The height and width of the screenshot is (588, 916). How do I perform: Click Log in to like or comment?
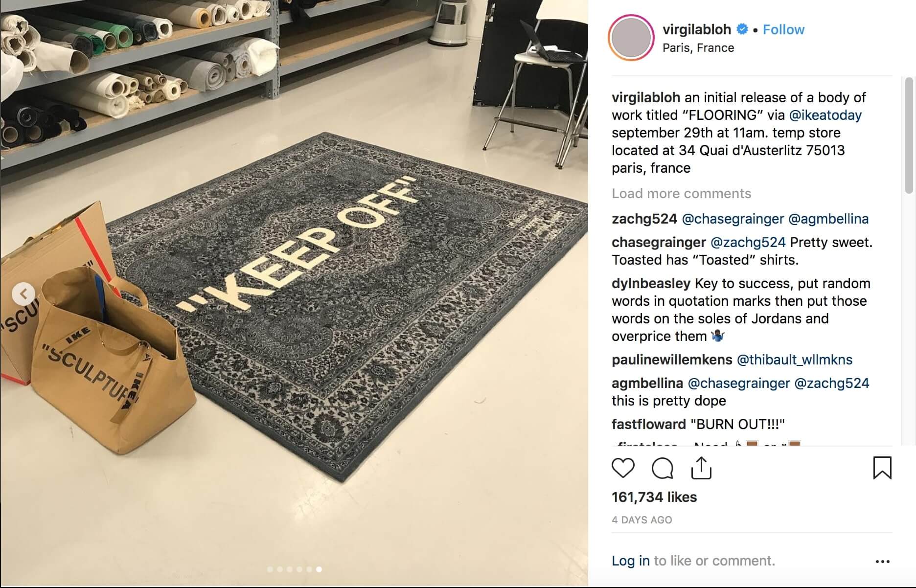(631, 561)
